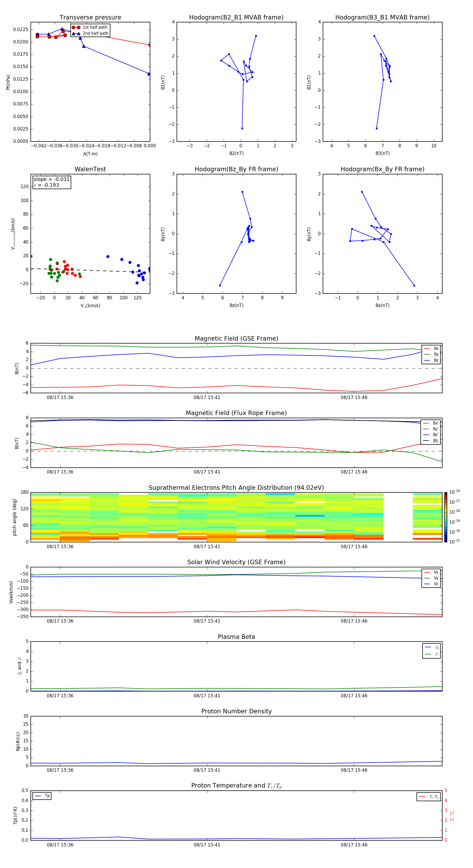Click the bottom-right point of Bx_By hodogram

[414, 285]
